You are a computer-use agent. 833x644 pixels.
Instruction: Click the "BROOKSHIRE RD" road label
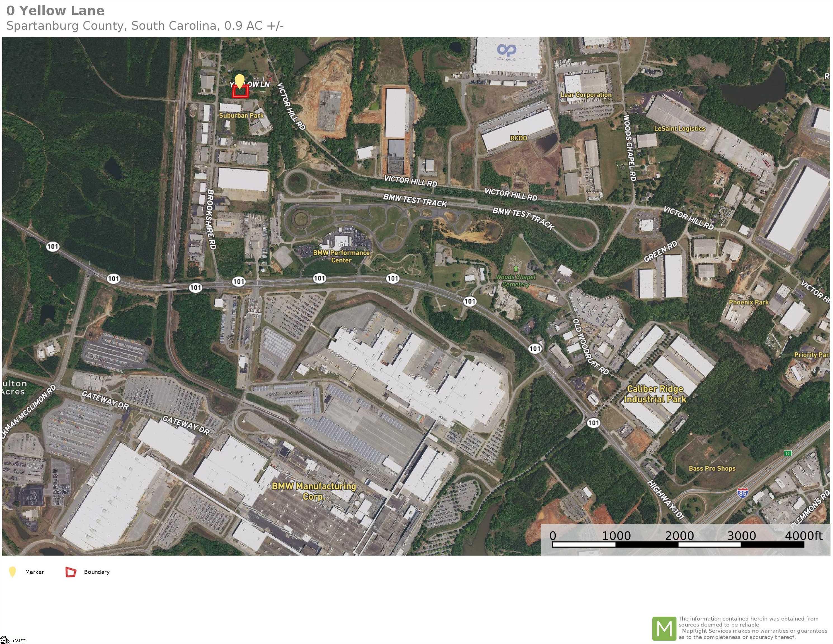[x=211, y=220]
